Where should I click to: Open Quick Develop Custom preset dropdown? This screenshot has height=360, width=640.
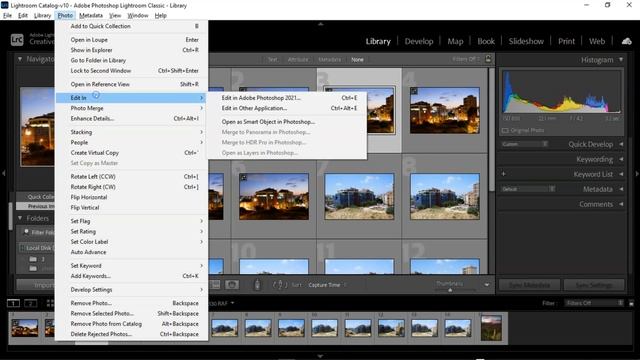click(x=524, y=144)
